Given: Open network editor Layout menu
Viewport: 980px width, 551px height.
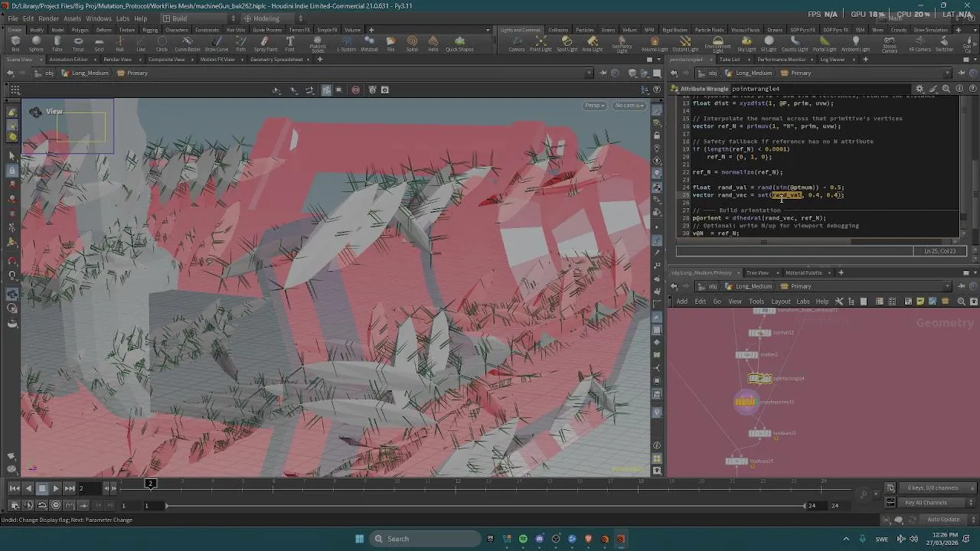Looking at the screenshot, I should point(780,302).
